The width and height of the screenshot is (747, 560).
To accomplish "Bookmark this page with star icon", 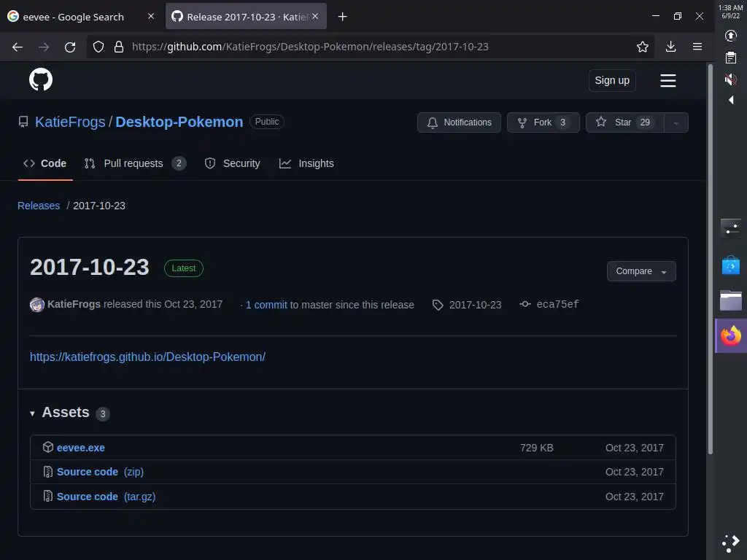I will tap(642, 47).
